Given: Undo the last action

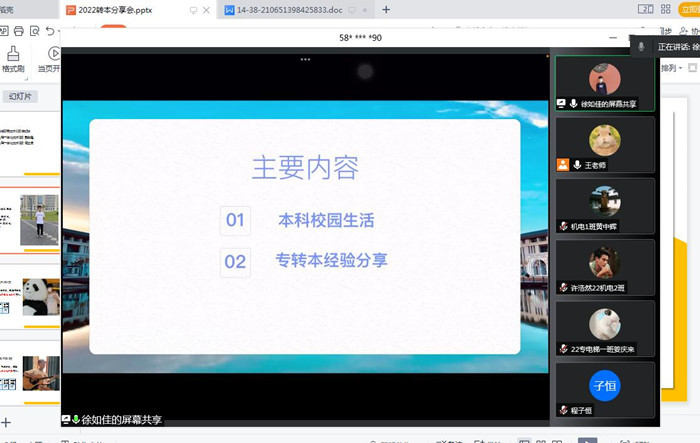Looking at the screenshot, I should coord(49,32).
